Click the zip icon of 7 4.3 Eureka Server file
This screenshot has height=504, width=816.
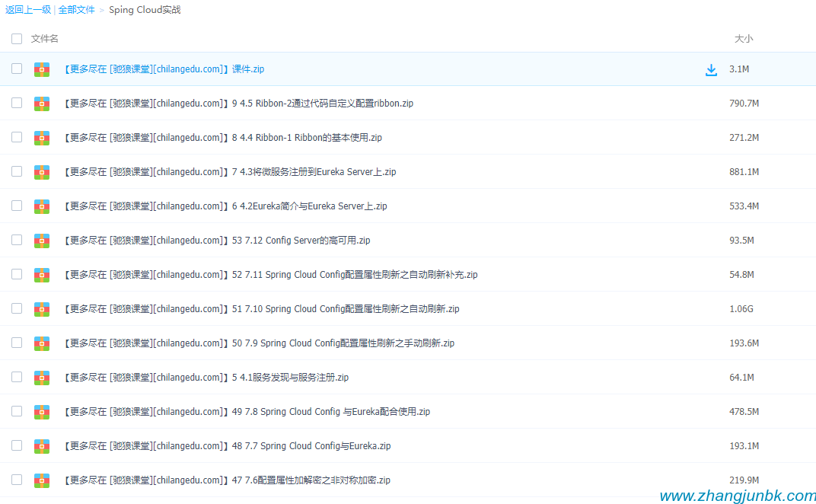tap(42, 172)
